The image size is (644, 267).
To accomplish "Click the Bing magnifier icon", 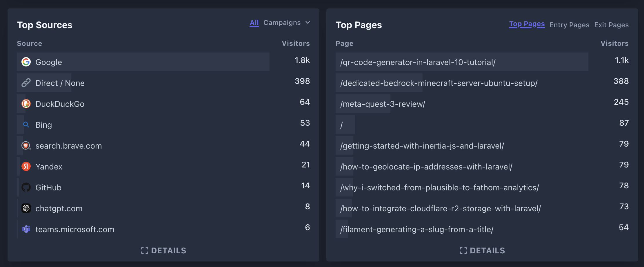I will [26, 125].
